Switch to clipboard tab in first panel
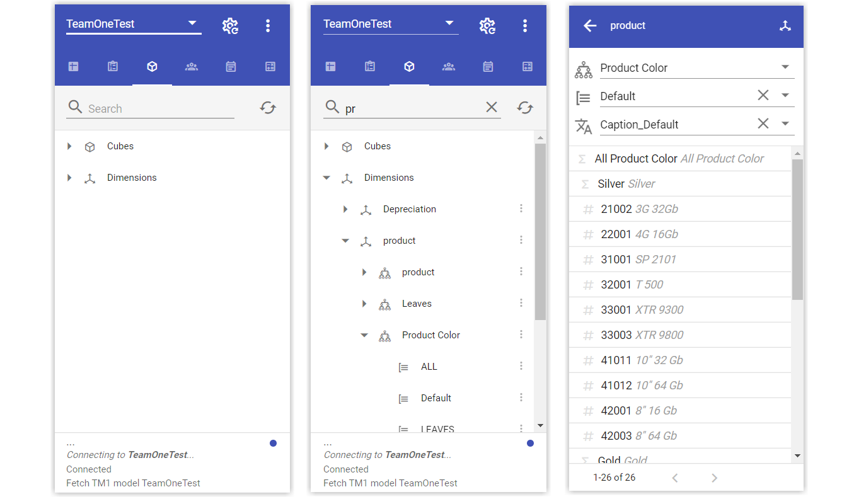Screen dimensions: 854x504 (x=113, y=66)
